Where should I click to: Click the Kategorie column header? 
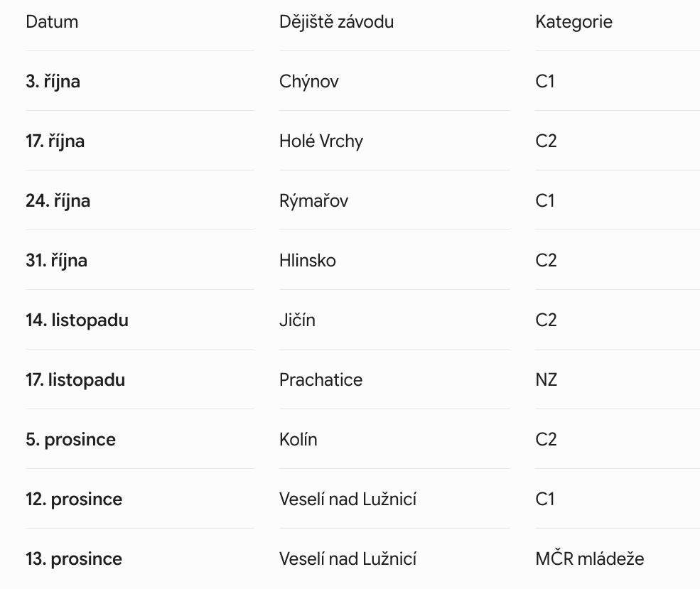coord(574,22)
